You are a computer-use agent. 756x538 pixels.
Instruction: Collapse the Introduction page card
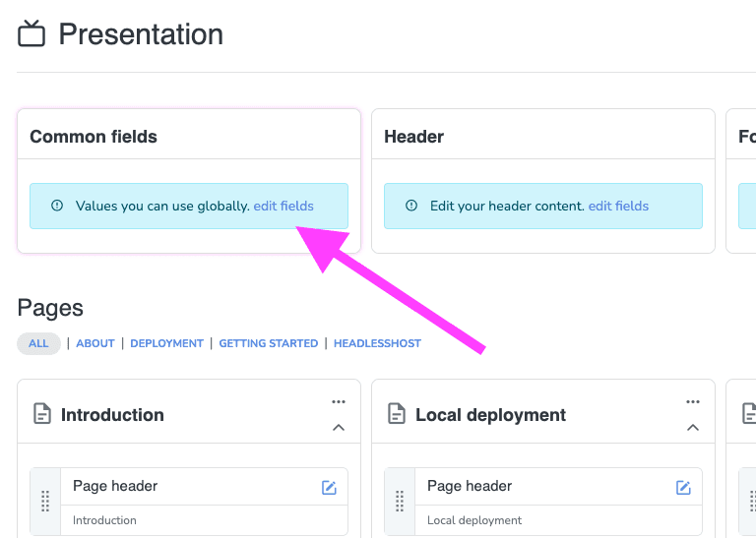(339, 428)
